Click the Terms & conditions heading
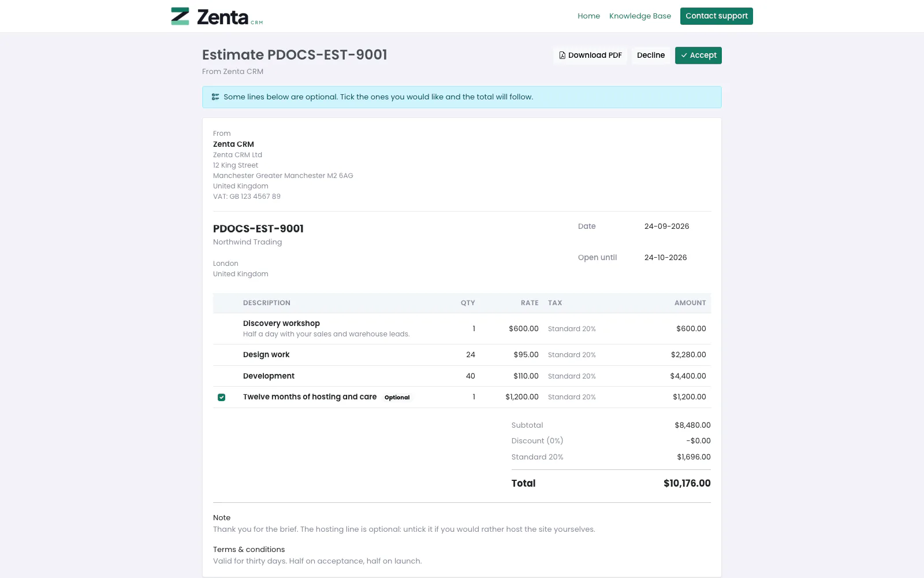The width and height of the screenshot is (924, 578). (x=249, y=550)
